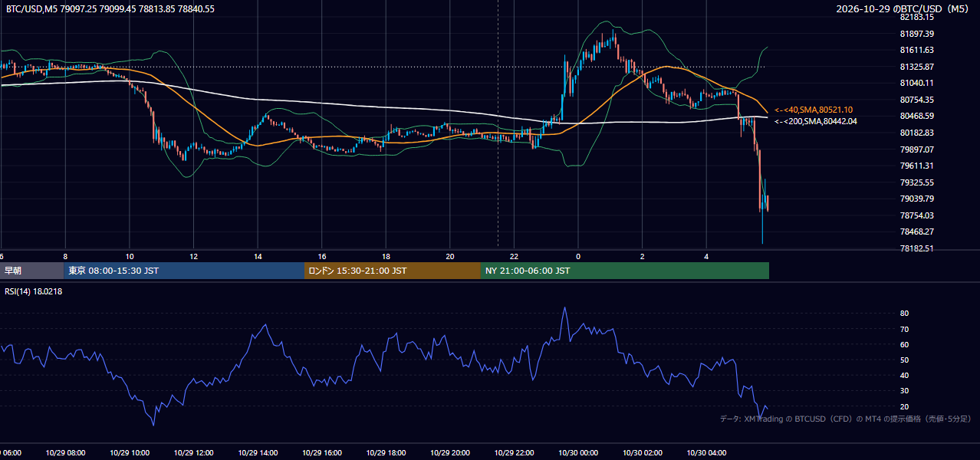Click the price axis label 79897.07

tap(916, 149)
